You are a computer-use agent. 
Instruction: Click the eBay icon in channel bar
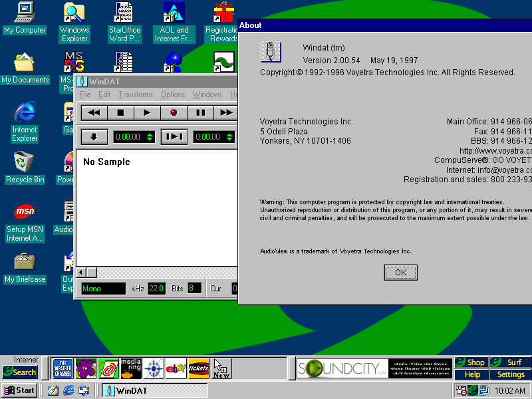coord(176,368)
